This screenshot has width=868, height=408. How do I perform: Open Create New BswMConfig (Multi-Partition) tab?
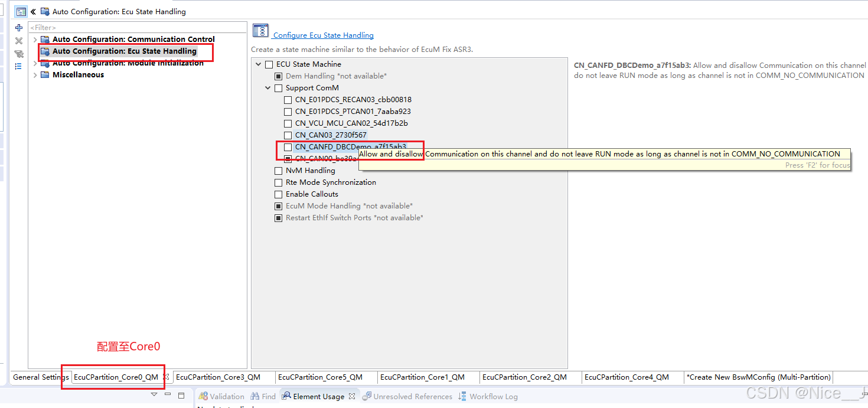tap(759, 377)
